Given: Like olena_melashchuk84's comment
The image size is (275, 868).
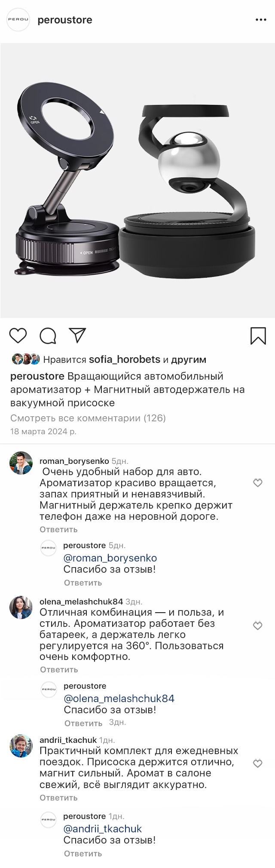Looking at the screenshot, I should [257, 626].
